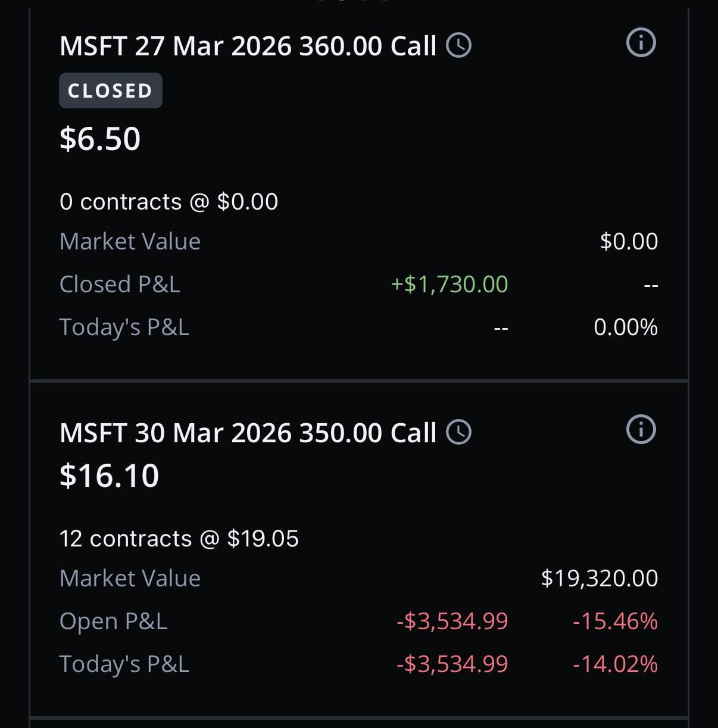This screenshot has height=728, width=718.
Task: Click the $19,320.00 Market Value amount
Action: tap(599, 578)
